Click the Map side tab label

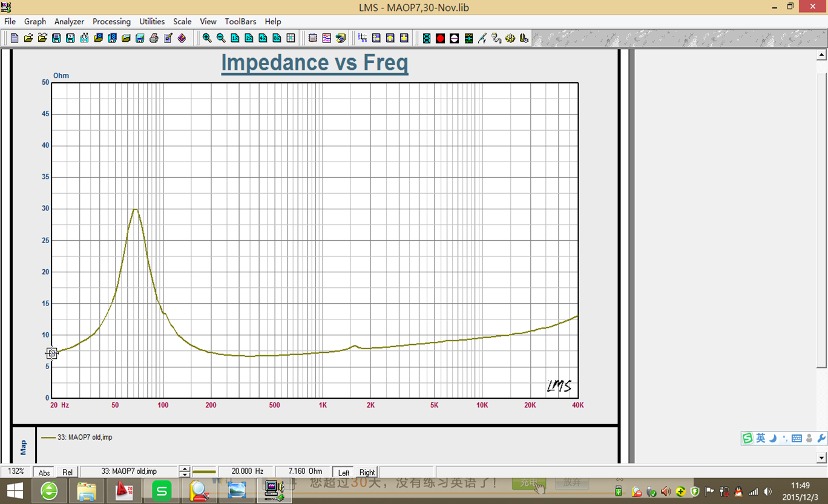pyautogui.click(x=24, y=447)
